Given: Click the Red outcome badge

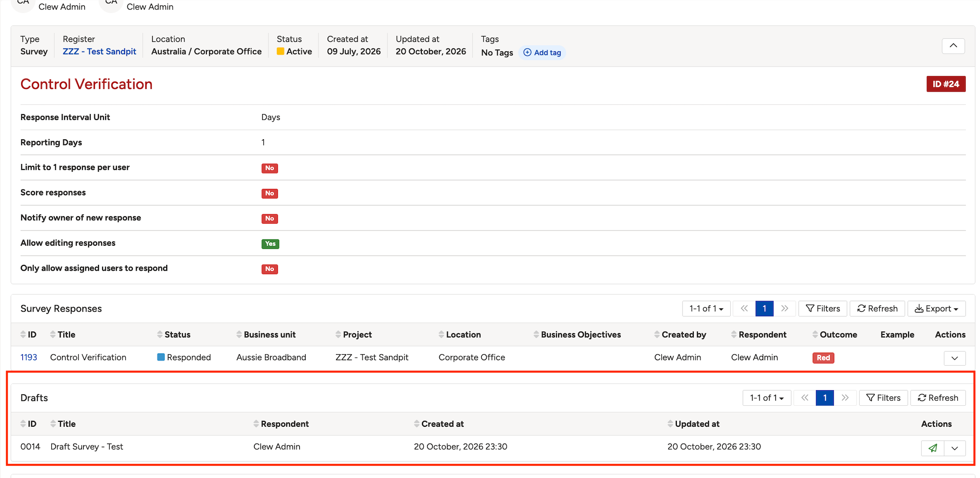Looking at the screenshot, I should click(823, 358).
